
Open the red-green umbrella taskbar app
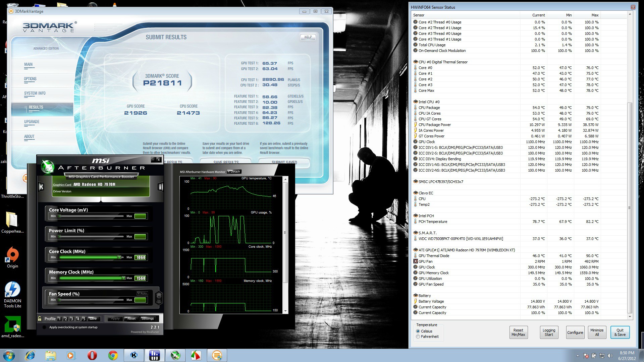coord(196,355)
